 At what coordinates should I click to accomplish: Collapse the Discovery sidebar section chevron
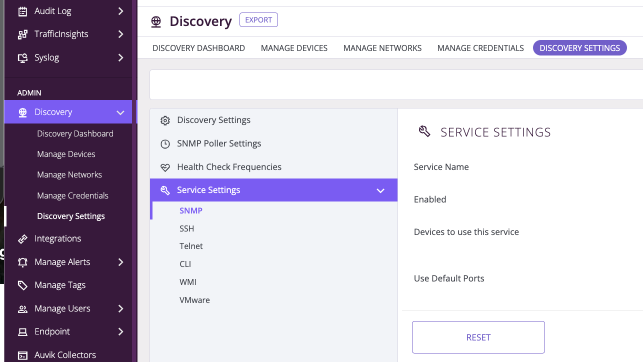click(120, 112)
